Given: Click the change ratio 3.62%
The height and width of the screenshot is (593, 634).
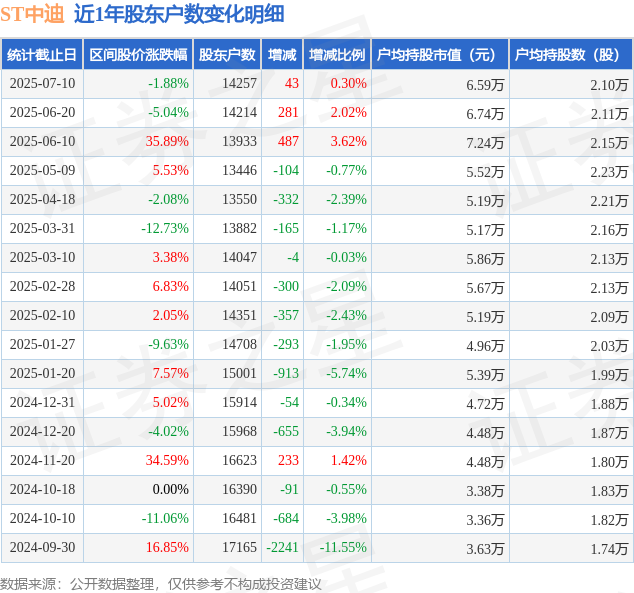Looking at the screenshot, I should 349,141.
